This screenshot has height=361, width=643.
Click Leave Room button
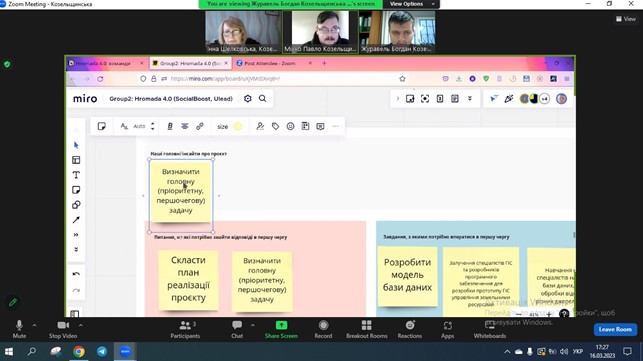click(615, 329)
